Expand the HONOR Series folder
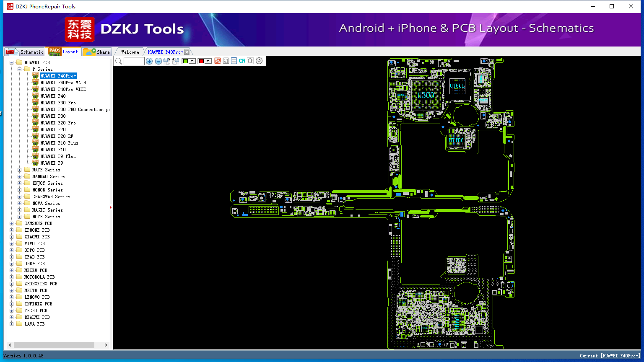The height and width of the screenshot is (362, 644). [x=19, y=190]
